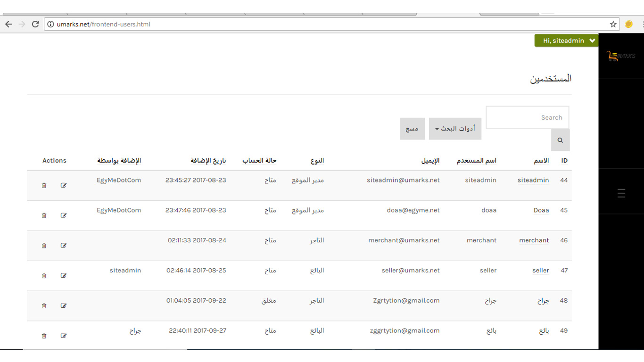Open the siteadmin name link
The width and height of the screenshot is (644, 362).
[x=533, y=180]
